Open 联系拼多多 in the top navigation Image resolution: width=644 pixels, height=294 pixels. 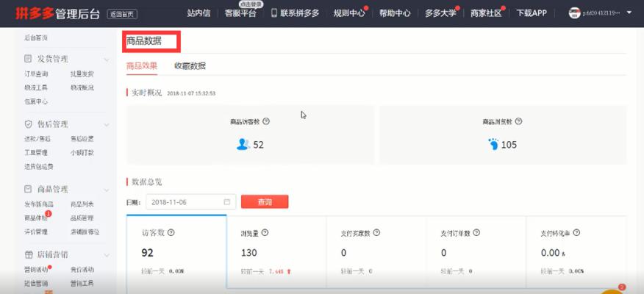point(300,13)
